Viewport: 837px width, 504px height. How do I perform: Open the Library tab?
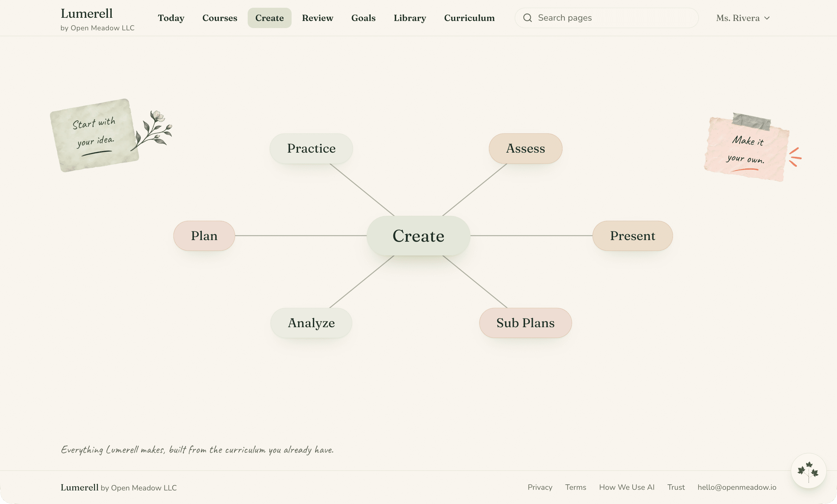click(410, 18)
